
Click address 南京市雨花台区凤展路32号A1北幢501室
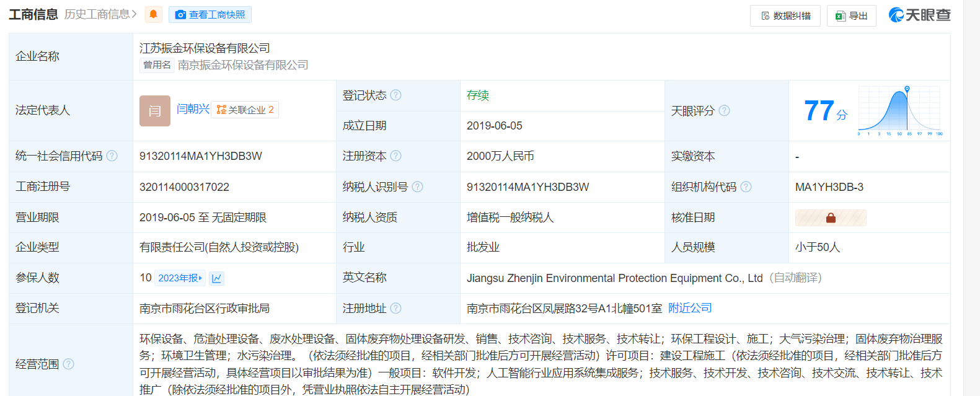tap(564, 308)
